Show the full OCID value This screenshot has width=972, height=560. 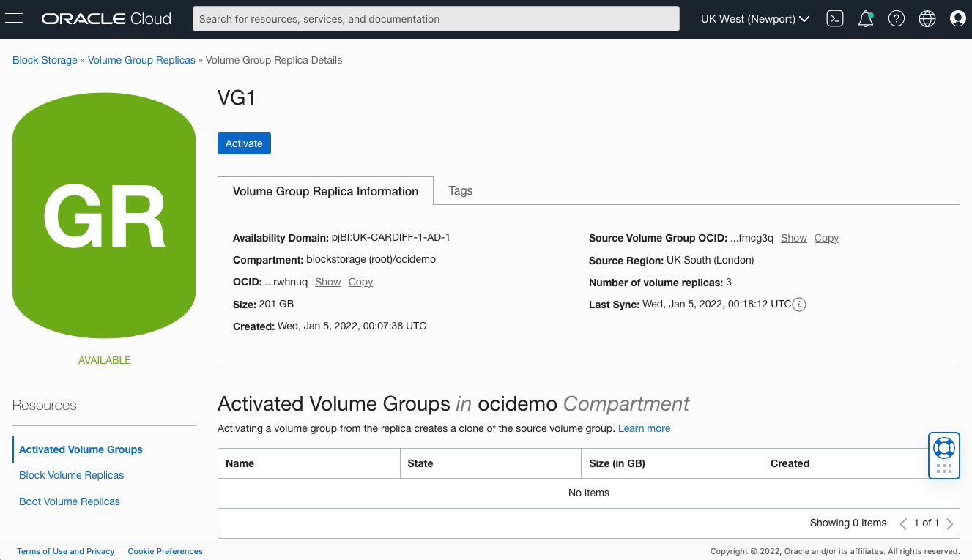pos(327,282)
